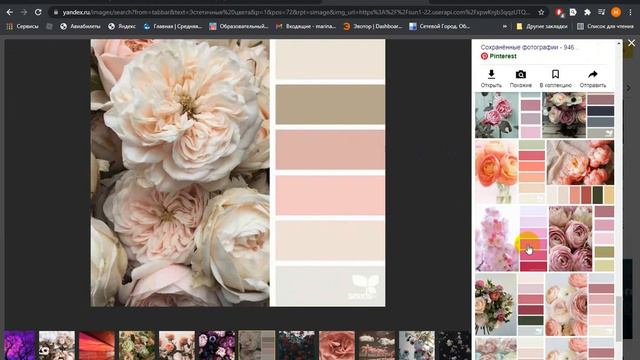The image size is (640, 360).
Task: Open dusty pink roses palette thumbnail
Action: coord(582,239)
